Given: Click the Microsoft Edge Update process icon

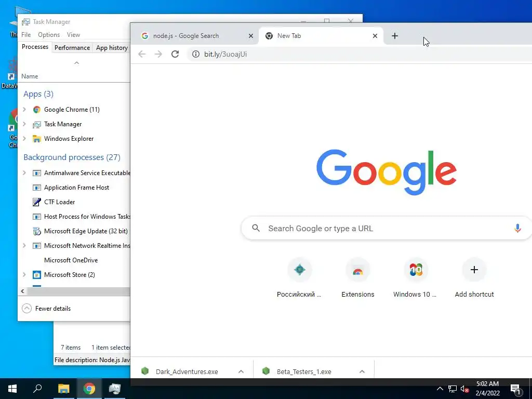Looking at the screenshot, I should pos(37,231).
